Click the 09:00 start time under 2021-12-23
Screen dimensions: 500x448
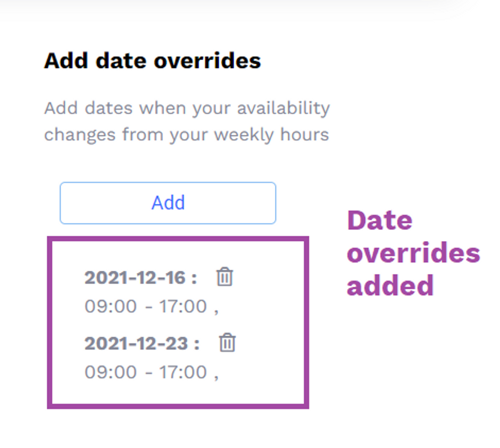point(111,372)
